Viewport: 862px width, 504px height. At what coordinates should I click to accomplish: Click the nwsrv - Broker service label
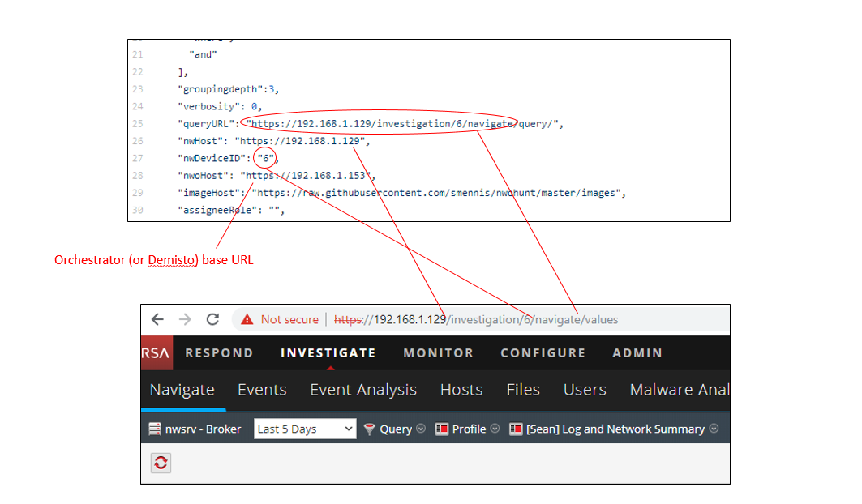pos(203,429)
